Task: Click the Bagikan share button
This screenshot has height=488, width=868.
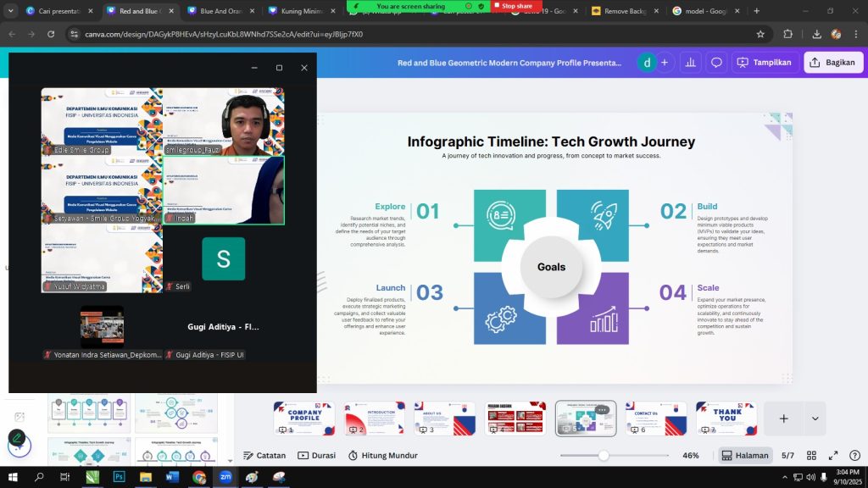Action: click(833, 62)
